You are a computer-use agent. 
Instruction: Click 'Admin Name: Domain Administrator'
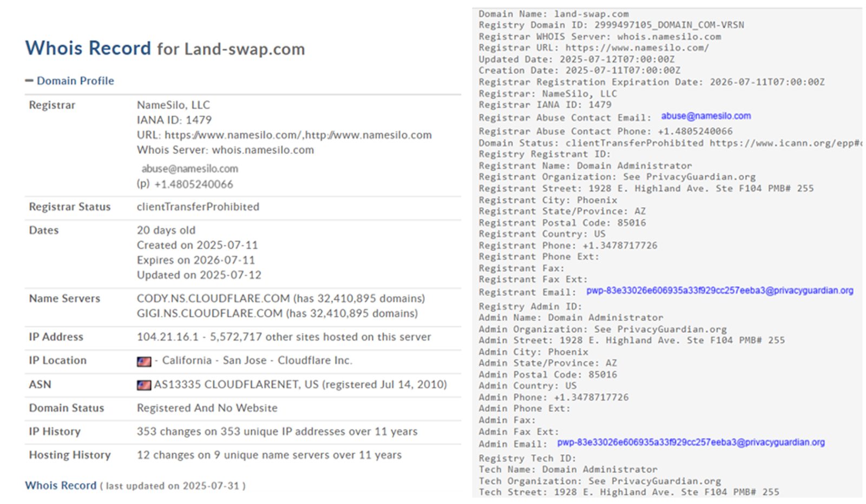(571, 318)
